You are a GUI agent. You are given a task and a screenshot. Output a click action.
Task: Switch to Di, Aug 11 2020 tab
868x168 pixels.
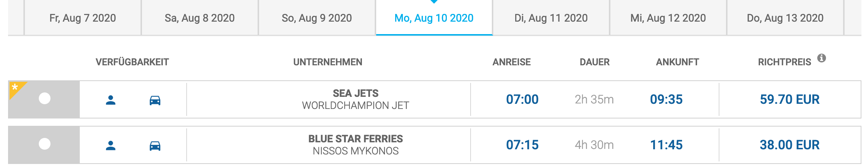(551, 18)
